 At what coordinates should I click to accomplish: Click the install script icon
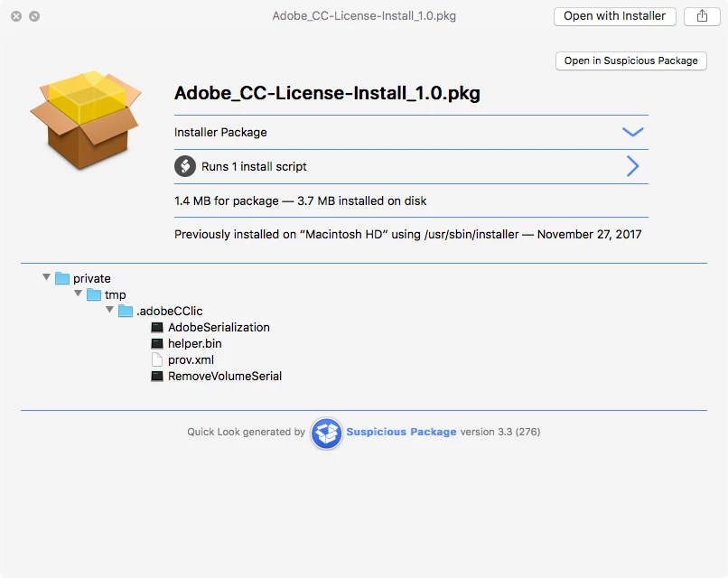coord(185,166)
